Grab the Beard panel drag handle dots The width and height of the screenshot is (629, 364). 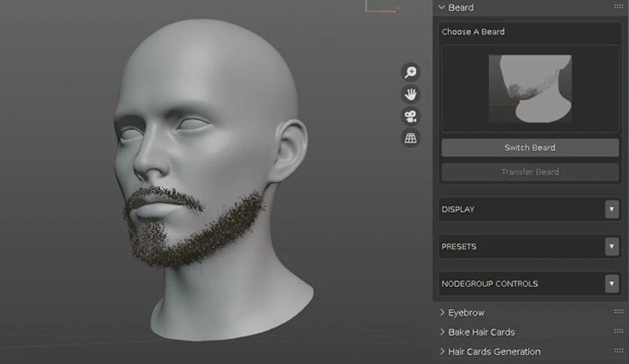[x=618, y=7]
